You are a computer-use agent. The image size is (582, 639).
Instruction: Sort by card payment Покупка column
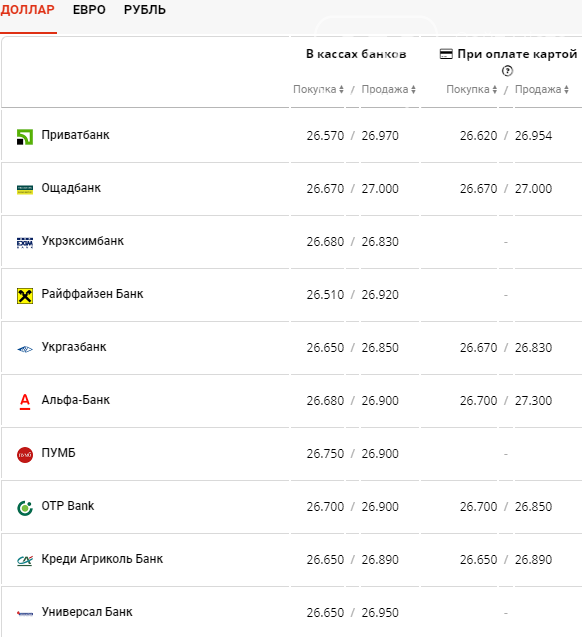point(471,89)
